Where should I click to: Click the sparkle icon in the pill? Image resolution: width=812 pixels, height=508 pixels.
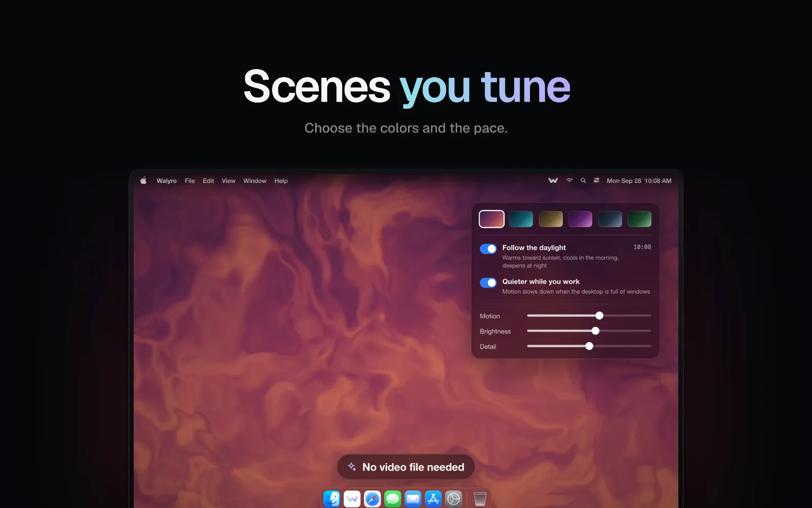click(x=352, y=466)
